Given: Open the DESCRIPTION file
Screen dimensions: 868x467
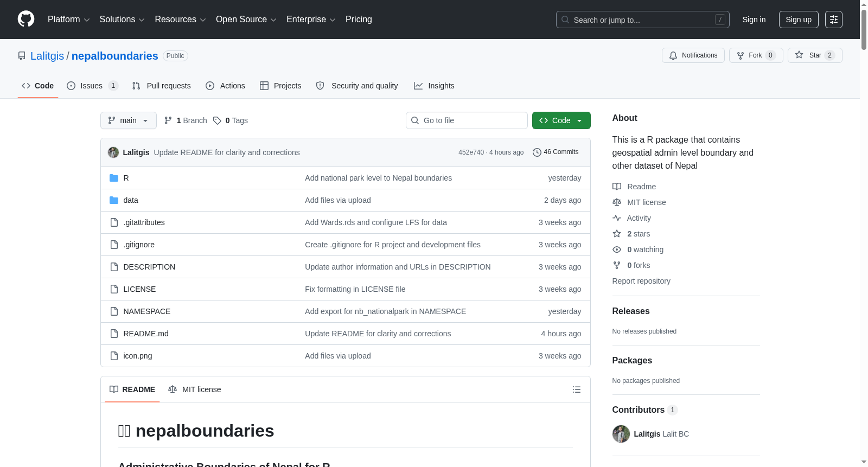Looking at the screenshot, I should pyautogui.click(x=149, y=267).
